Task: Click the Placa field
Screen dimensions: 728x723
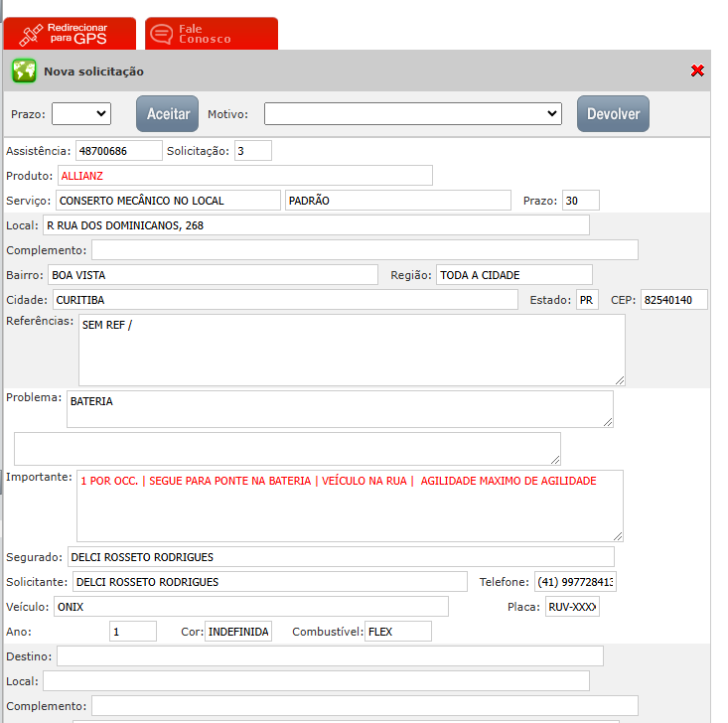Action: (x=572, y=607)
